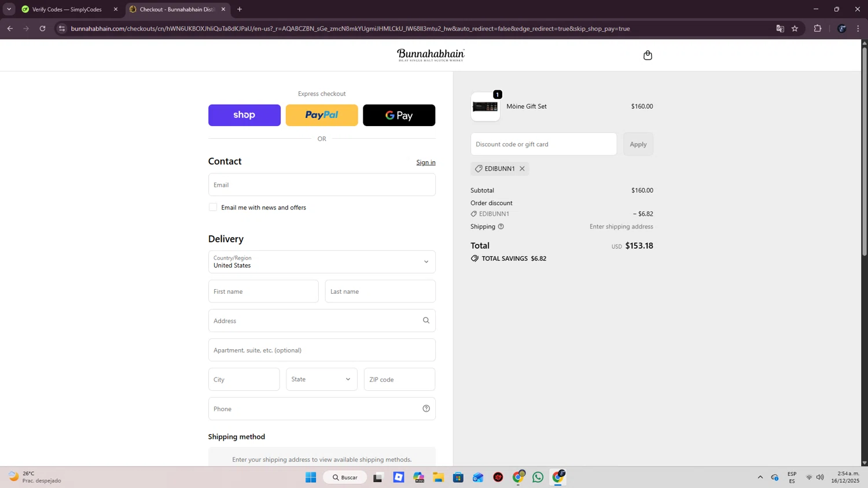Focus the Last name field
Viewport: 868px width, 488px height.
[380, 291]
